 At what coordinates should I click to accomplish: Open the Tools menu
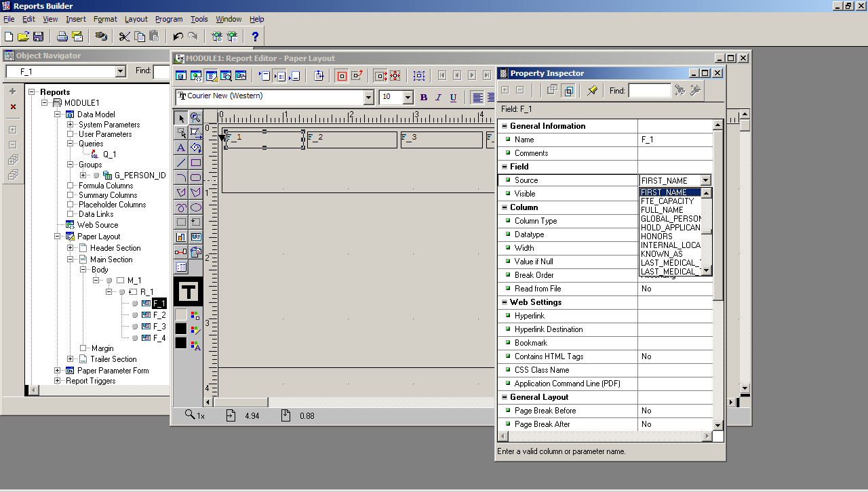(x=199, y=19)
